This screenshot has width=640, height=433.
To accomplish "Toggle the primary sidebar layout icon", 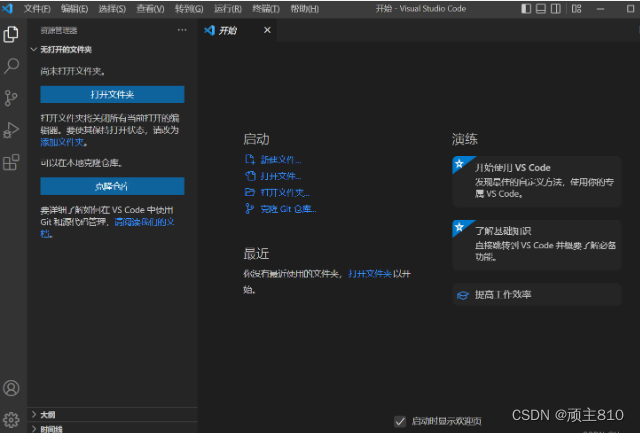I will pos(526,9).
